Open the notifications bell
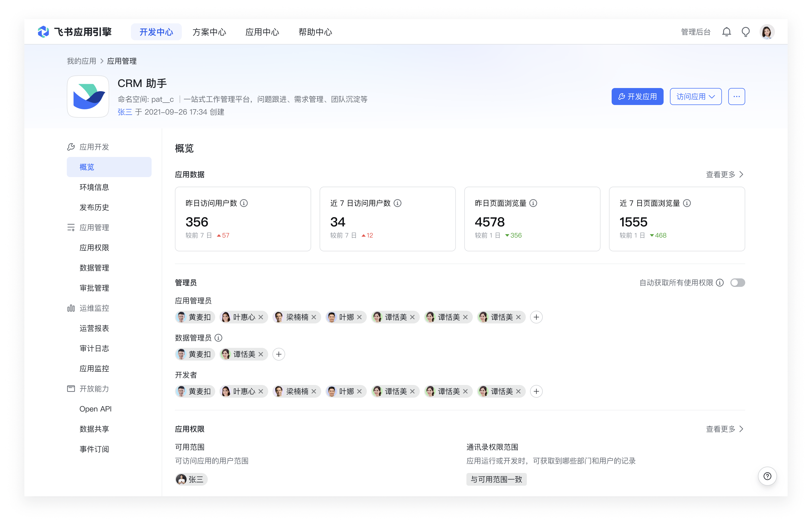This screenshot has width=812, height=526. 726,32
